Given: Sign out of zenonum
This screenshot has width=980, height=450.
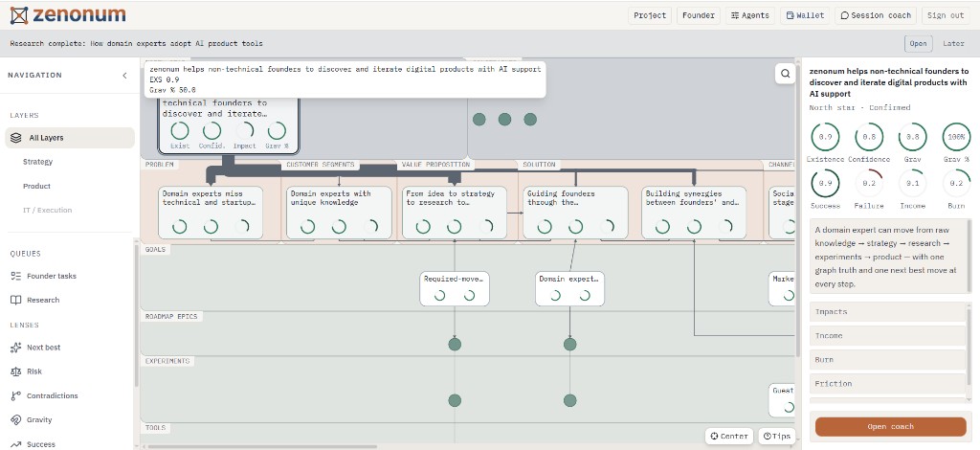Looking at the screenshot, I should click(x=946, y=15).
